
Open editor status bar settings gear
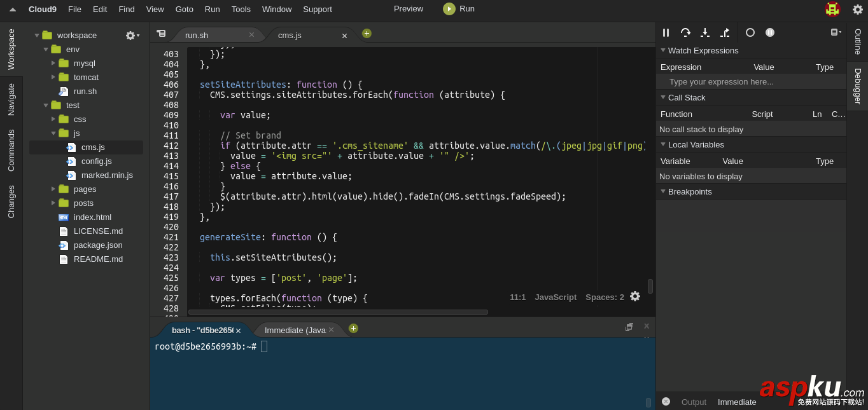(x=635, y=296)
